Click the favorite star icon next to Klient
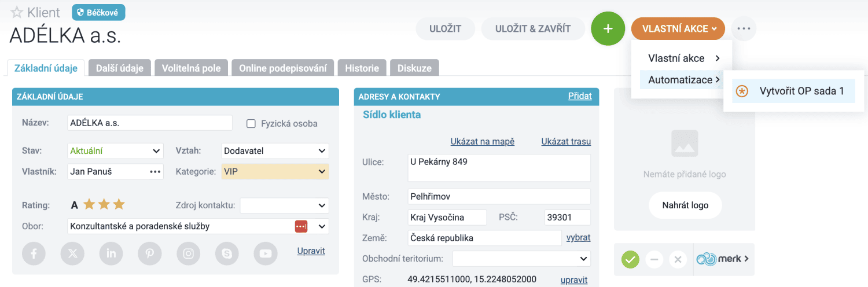 17,12
